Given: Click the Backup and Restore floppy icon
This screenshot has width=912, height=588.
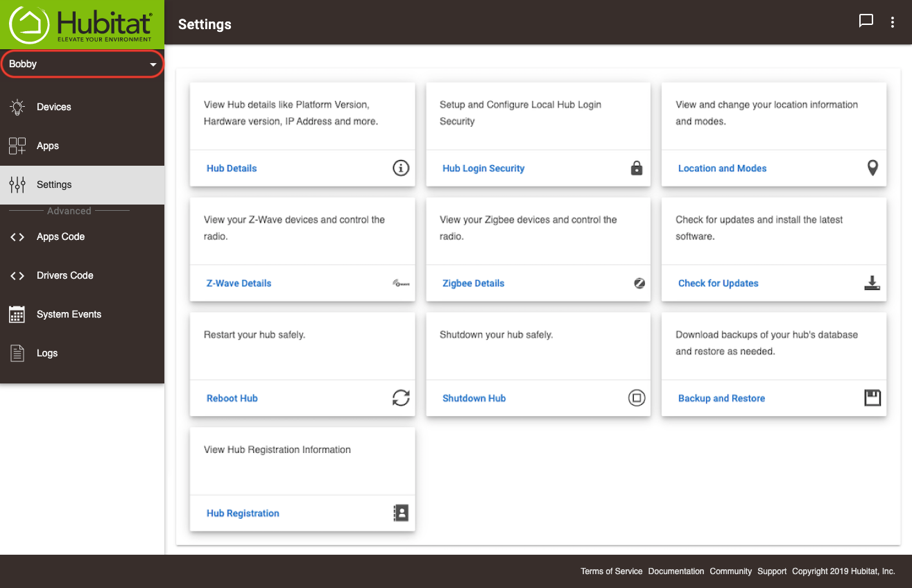Looking at the screenshot, I should click(x=872, y=398).
